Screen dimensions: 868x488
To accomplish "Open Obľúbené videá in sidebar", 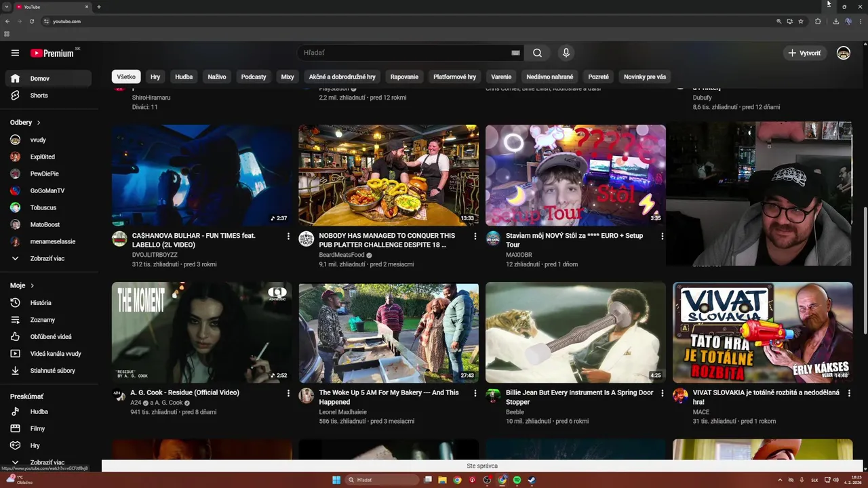I will [47, 337].
